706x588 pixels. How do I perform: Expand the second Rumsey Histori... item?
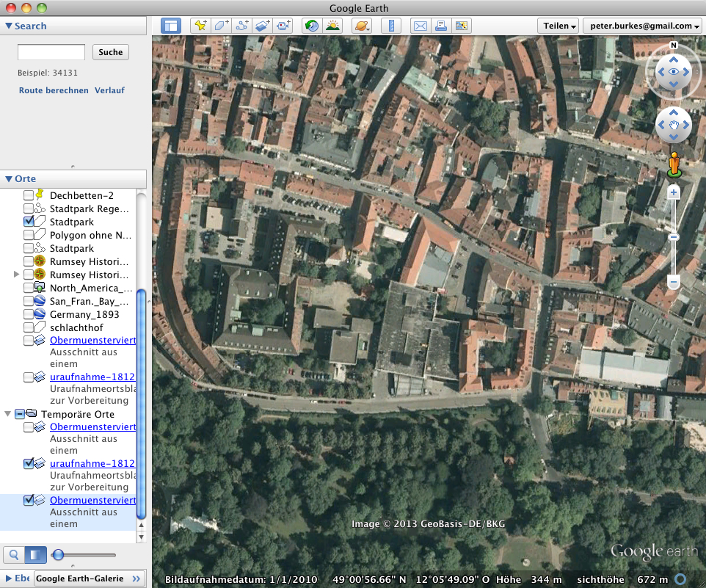[16, 275]
